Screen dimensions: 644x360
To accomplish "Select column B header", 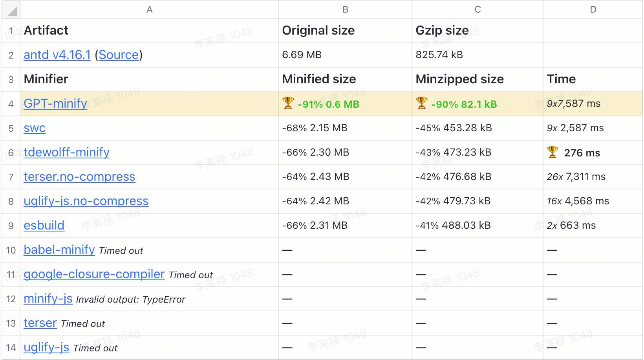I will pos(345,9).
